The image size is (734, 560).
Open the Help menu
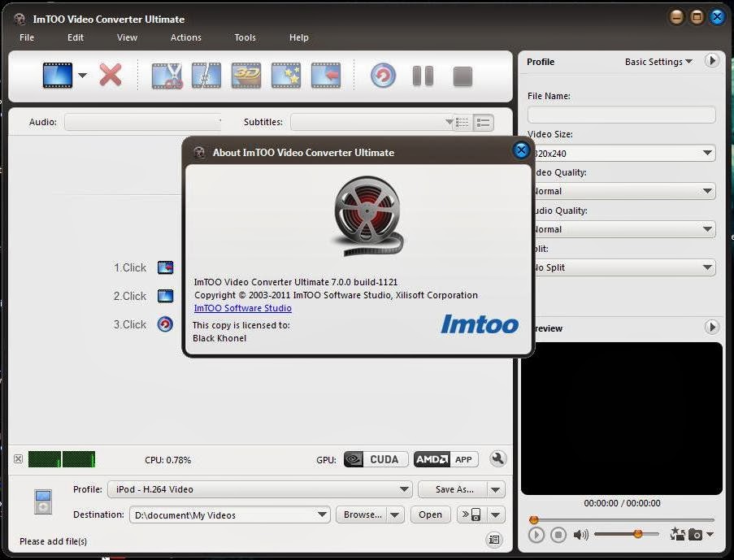pyautogui.click(x=298, y=37)
